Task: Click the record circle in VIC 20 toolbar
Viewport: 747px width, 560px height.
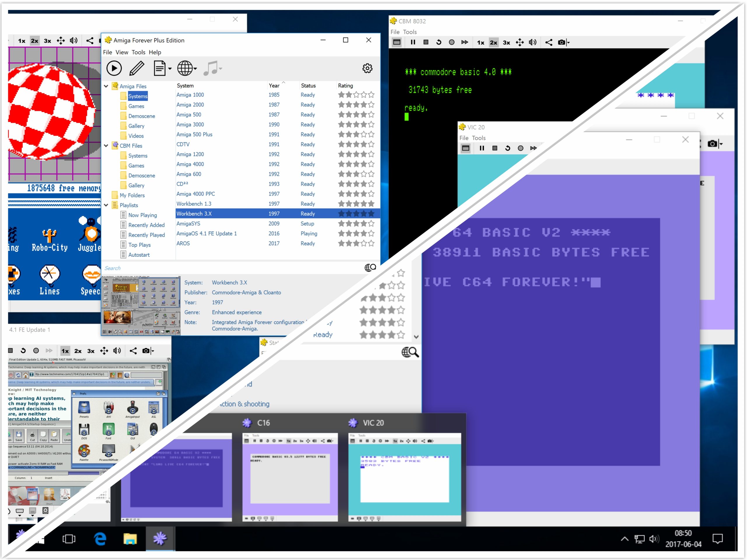Action: pyautogui.click(x=520, y=148)
